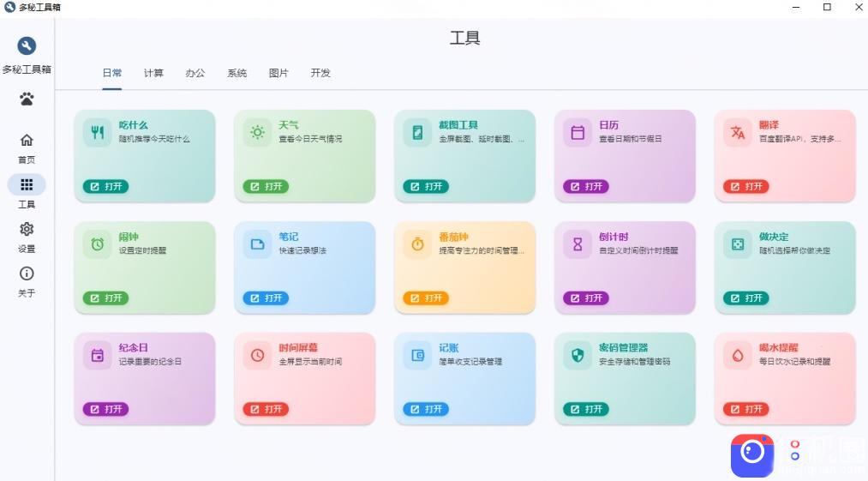Click the 随机选择帮你做决定 description text
The height and width of the screenshot is (481, 868).
[794, 250]
